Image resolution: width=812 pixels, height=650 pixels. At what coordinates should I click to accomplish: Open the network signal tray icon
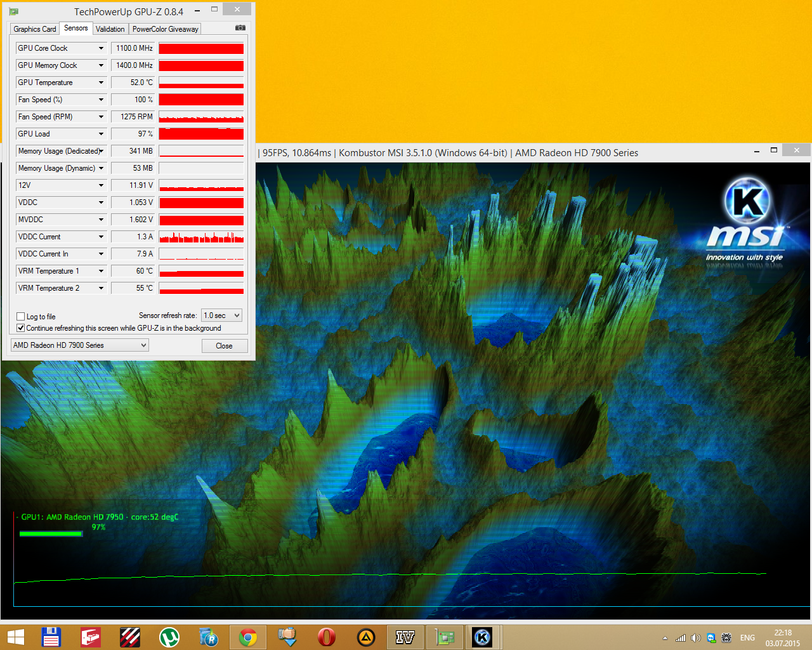point(681,638)
